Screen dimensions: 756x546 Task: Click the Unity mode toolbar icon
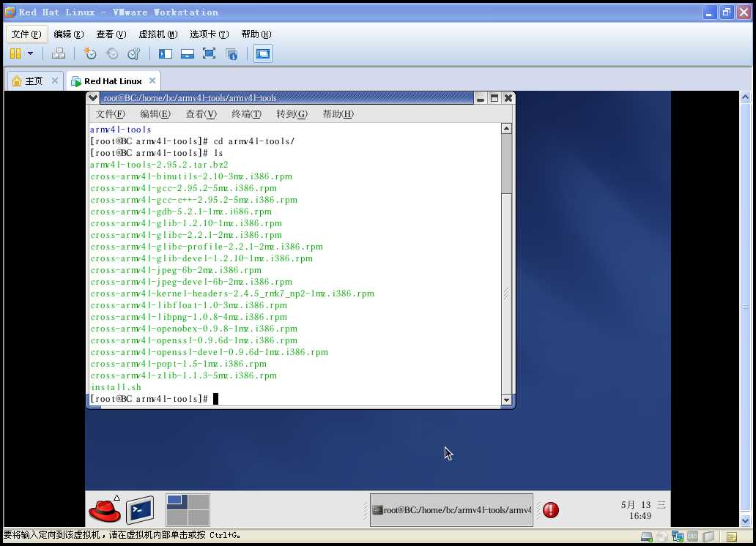[x=231, y=53]
